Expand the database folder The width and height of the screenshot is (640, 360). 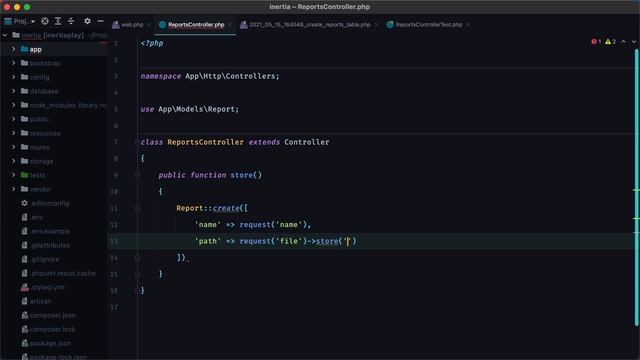[x=13, y=91]
